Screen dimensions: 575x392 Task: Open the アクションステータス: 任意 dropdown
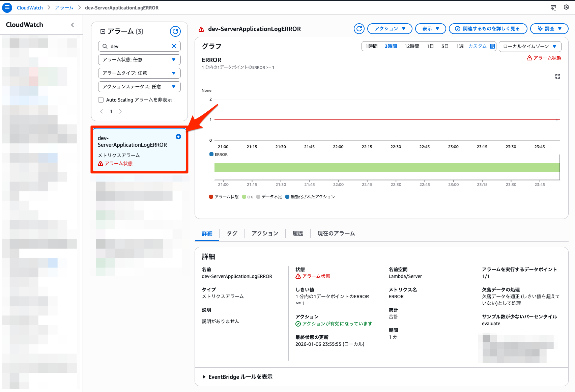(x=139, y=87)
